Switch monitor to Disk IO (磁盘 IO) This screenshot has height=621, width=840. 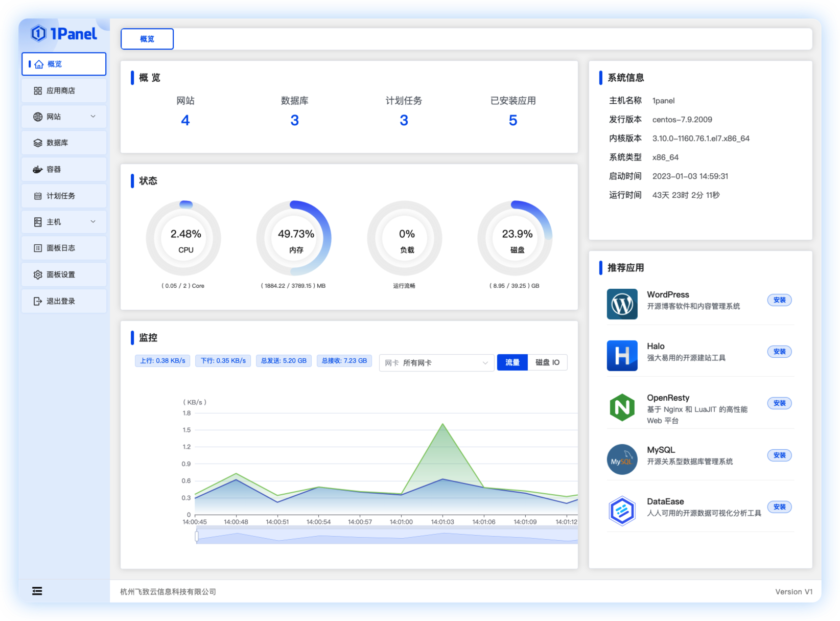pyautogui.click(x=547, y=362)
